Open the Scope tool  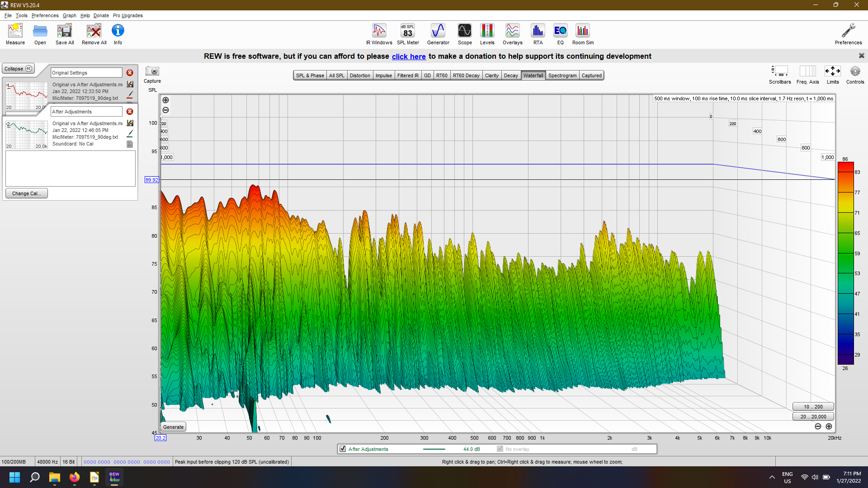[465, 34]
